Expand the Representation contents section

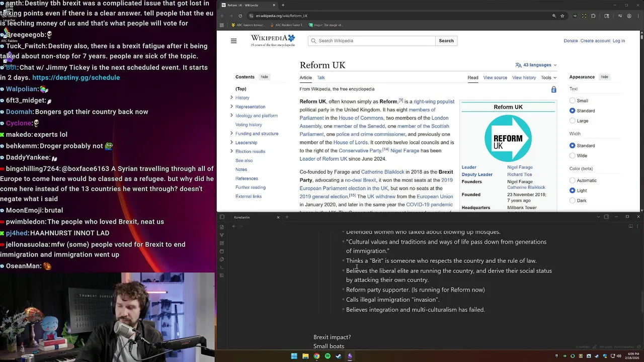pos(231,107)
